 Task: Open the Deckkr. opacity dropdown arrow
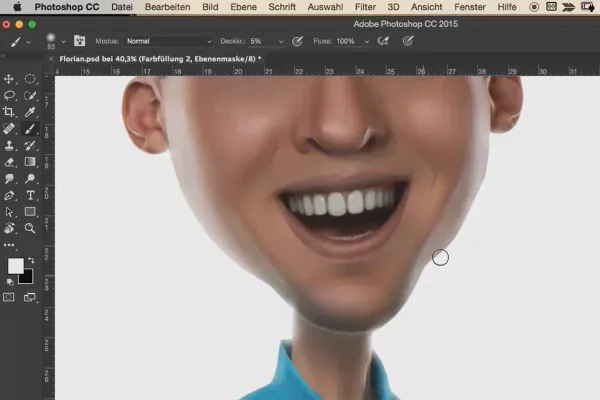280,42
